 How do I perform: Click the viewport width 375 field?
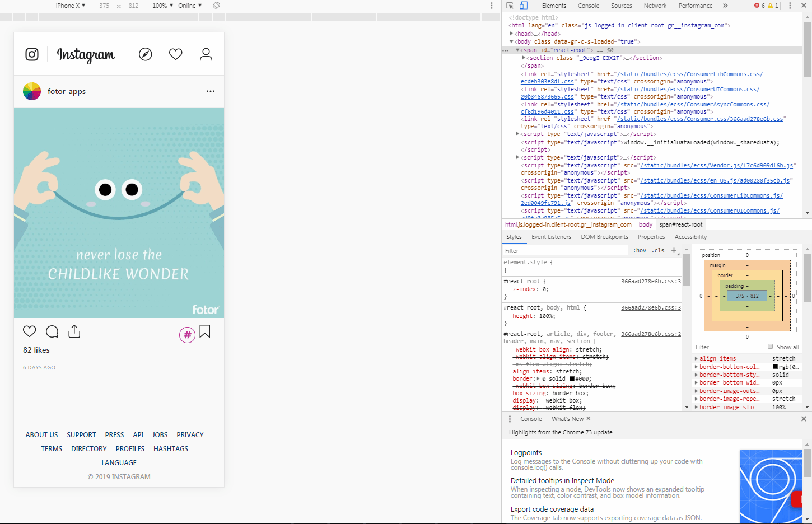click(104, 6)
